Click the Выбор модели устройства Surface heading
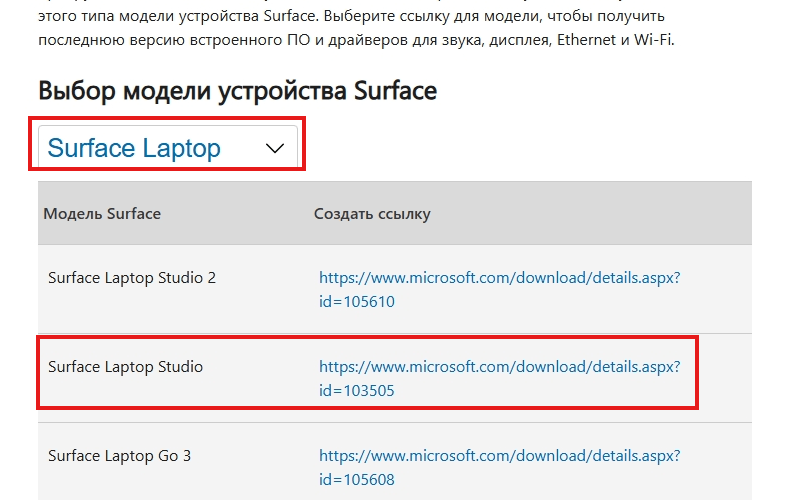 237,91
